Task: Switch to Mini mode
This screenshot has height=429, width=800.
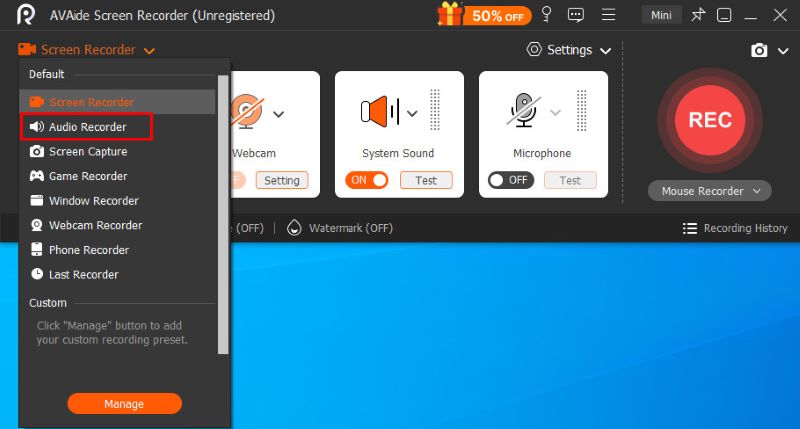Action: click(x=661, y=15)
